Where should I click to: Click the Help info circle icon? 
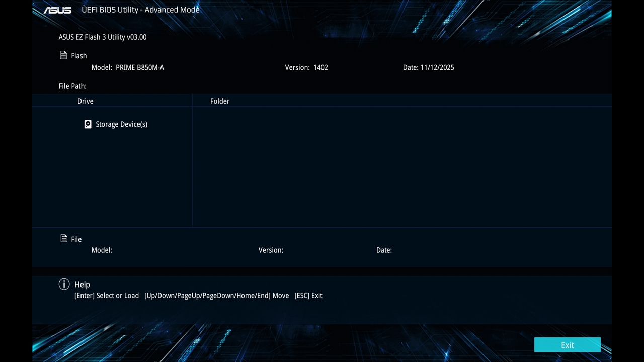click(64, 284)
